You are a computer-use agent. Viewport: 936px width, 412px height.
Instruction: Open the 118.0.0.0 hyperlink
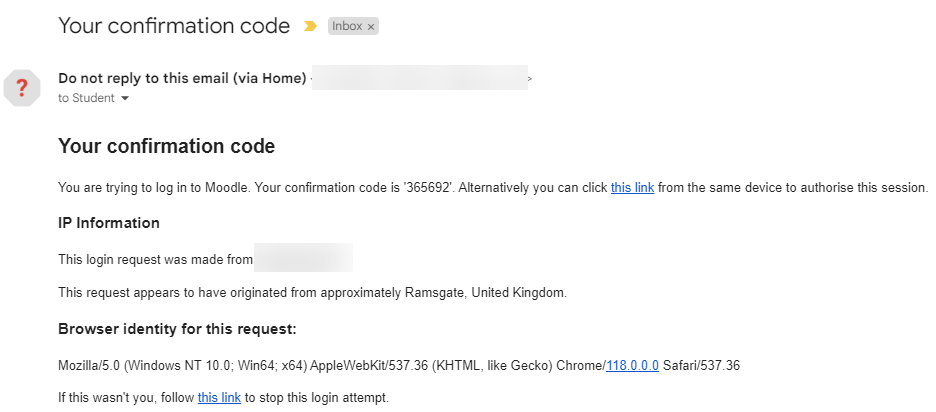coord(632,365)
